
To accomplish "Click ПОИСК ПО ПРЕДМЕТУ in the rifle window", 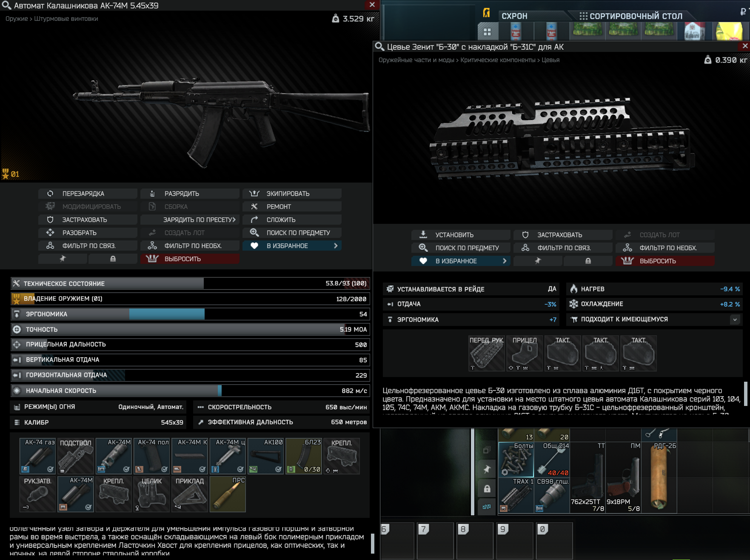I will (x=292, y=233).
